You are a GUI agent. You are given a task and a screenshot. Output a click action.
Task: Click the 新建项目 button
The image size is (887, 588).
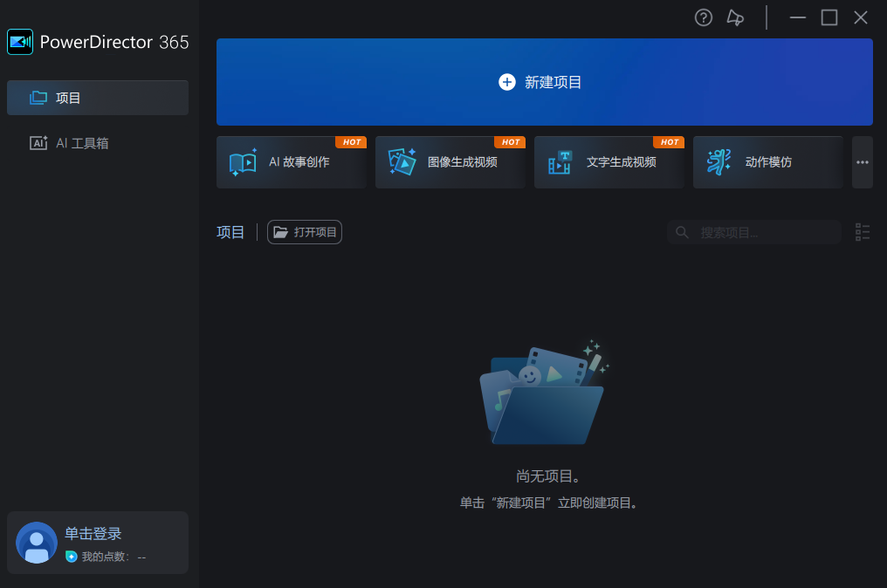544,81
